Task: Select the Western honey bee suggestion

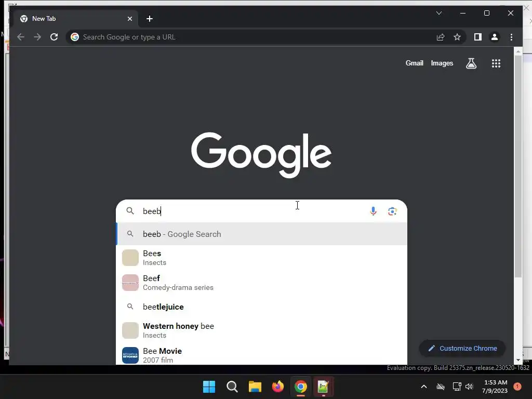Action: [261, 330]
